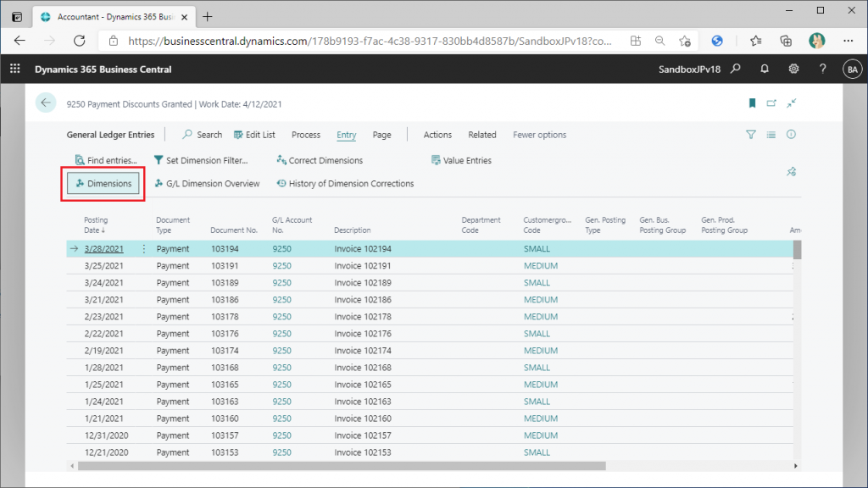Open G/L account 9250 for document 103191
868x488 pixels.
281,266
